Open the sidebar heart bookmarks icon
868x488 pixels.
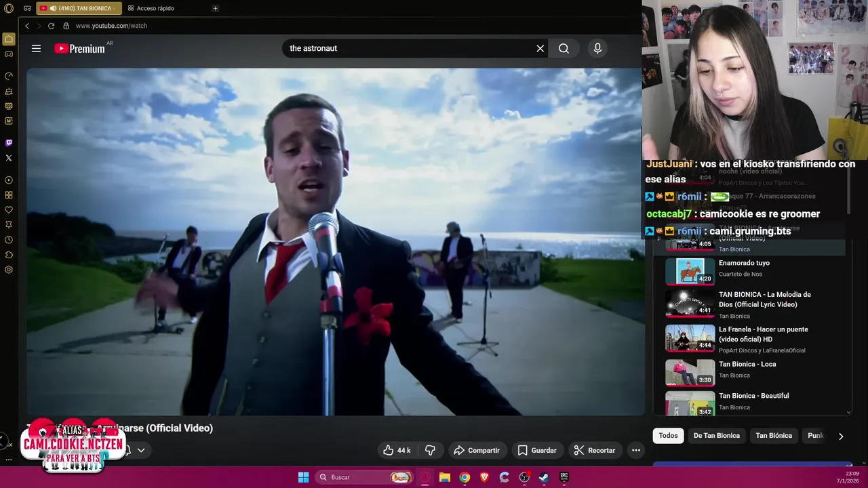tap(9, 210)
